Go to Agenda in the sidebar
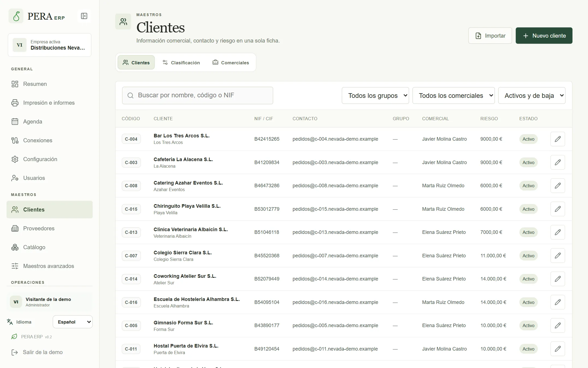 pos(50,122)
